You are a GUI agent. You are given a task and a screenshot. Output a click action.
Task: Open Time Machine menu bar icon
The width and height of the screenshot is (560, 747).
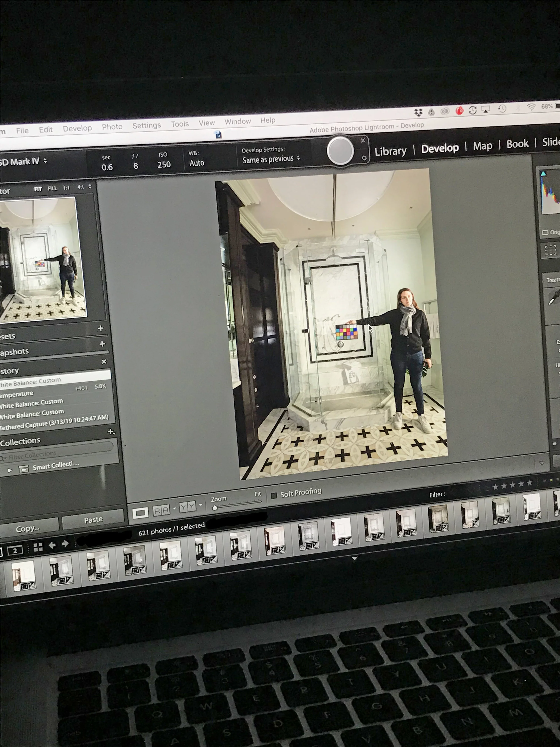coord(502,108)
